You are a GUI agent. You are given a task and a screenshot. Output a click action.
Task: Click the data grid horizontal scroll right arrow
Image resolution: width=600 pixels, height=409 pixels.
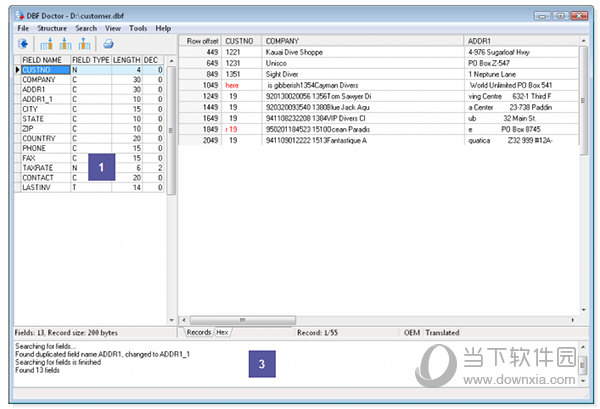(x=573, y=320)
